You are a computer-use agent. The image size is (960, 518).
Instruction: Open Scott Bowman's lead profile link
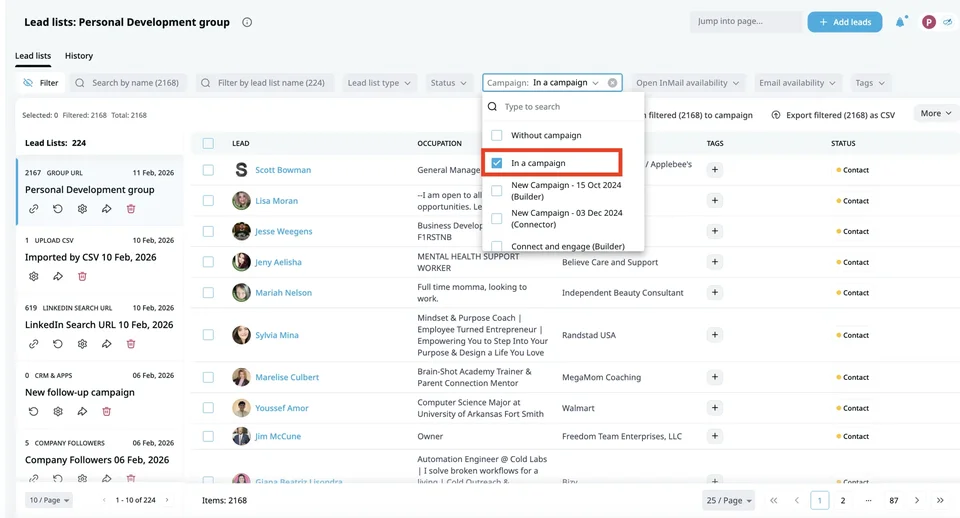point(283,170)
